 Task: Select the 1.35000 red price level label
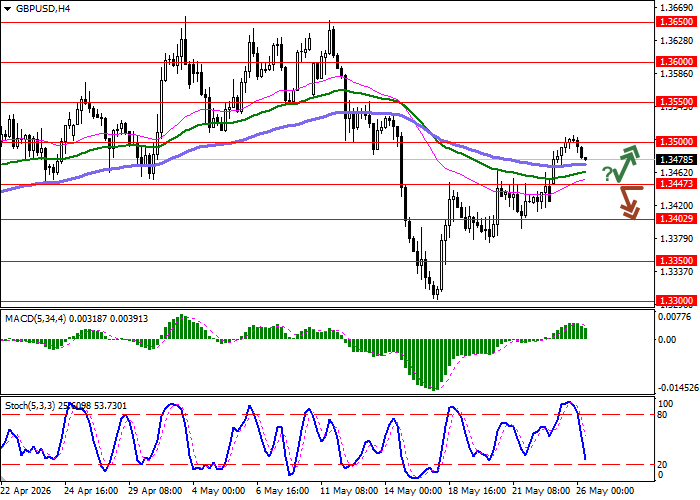676,142
